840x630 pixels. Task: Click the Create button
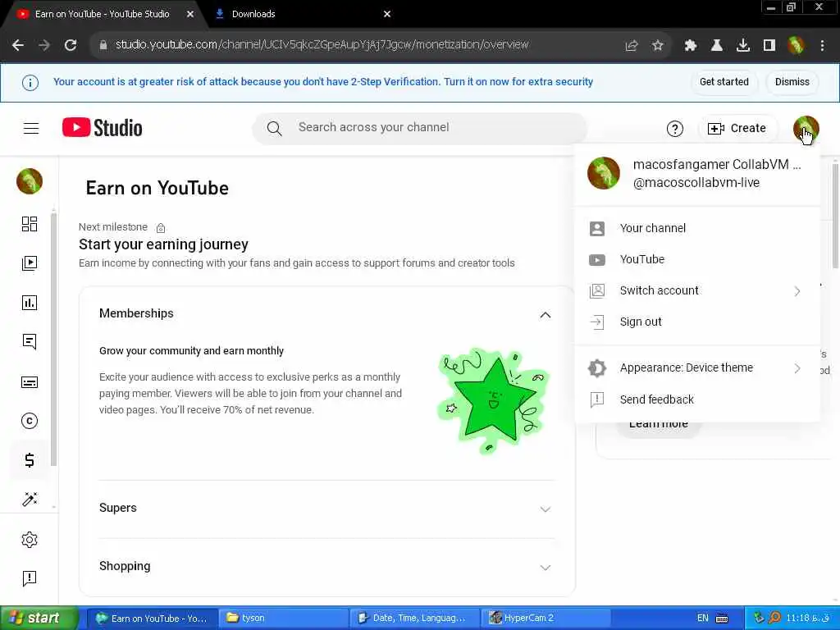[737, 129]
